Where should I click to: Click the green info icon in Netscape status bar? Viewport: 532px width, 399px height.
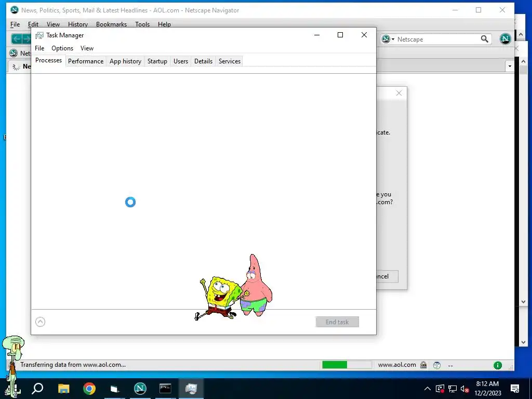497,365
